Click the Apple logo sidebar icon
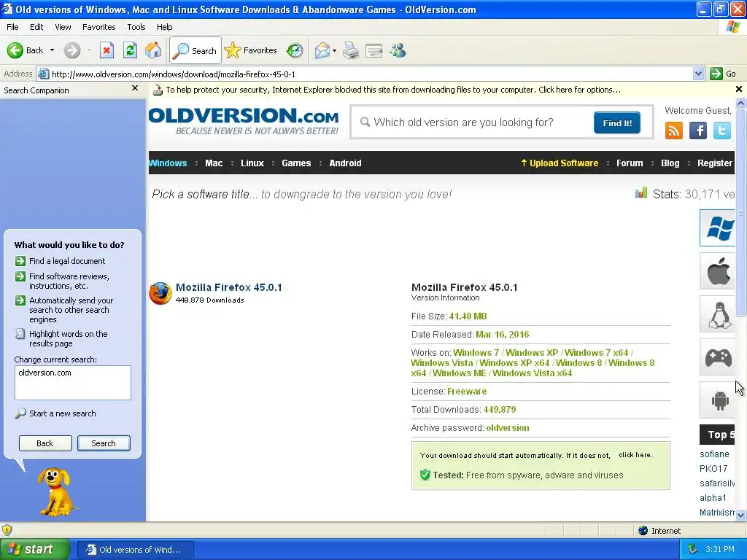Image resolution: width=747 pixels, height=560 pixels. [x=718, y=271]
